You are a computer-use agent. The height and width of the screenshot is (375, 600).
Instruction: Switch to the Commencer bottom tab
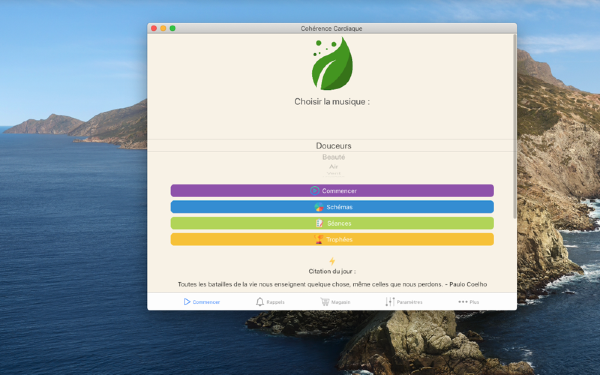click(201, 302)
